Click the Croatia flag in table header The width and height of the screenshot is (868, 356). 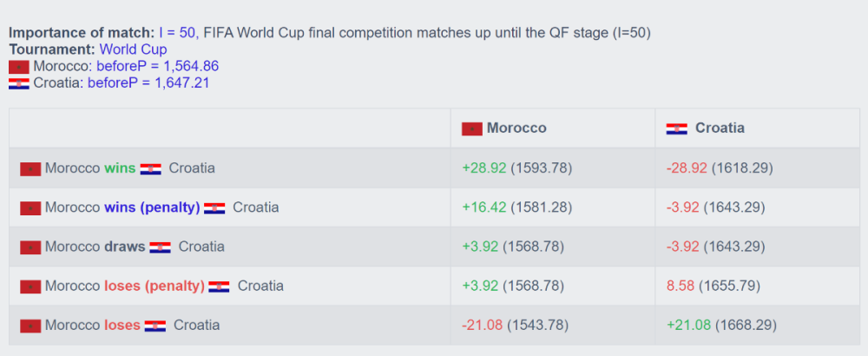(676, 129)
